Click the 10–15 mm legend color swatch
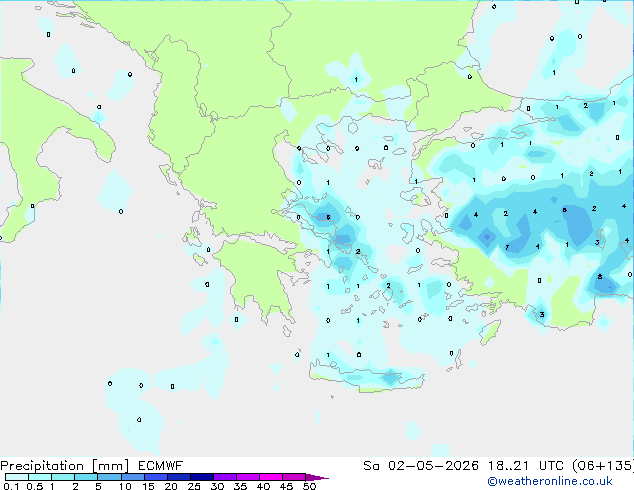The height and width of the screenshot is (490, 634). click(x=132, y=477)
